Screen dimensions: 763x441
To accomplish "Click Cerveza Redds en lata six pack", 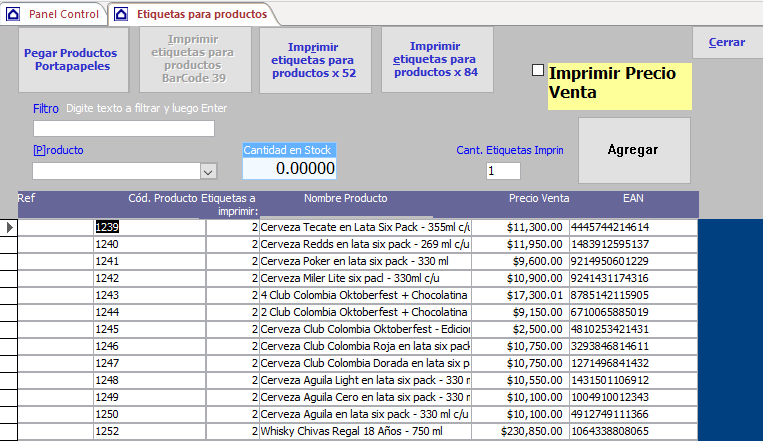I will coord(365,244).
